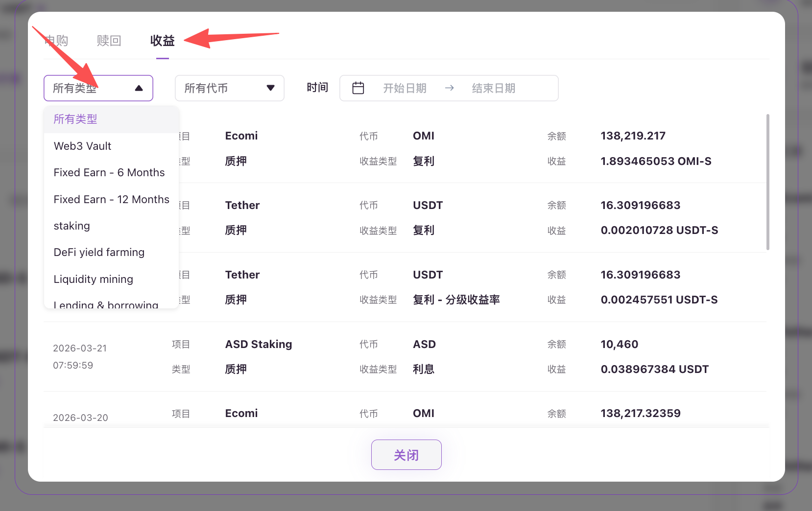Screen dimensions: 812x511
Task: Click the records list vertical scrollbar
Action: pos(767,182)
